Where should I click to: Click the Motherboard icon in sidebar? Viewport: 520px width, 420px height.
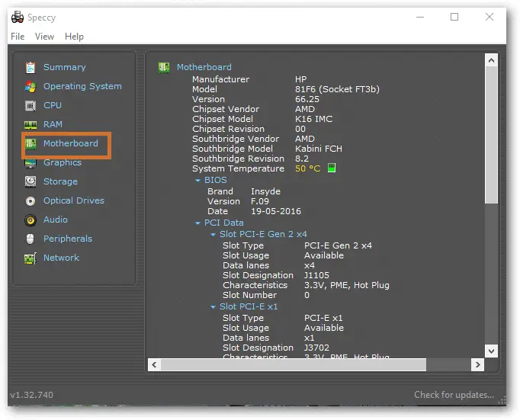point(30,144)
